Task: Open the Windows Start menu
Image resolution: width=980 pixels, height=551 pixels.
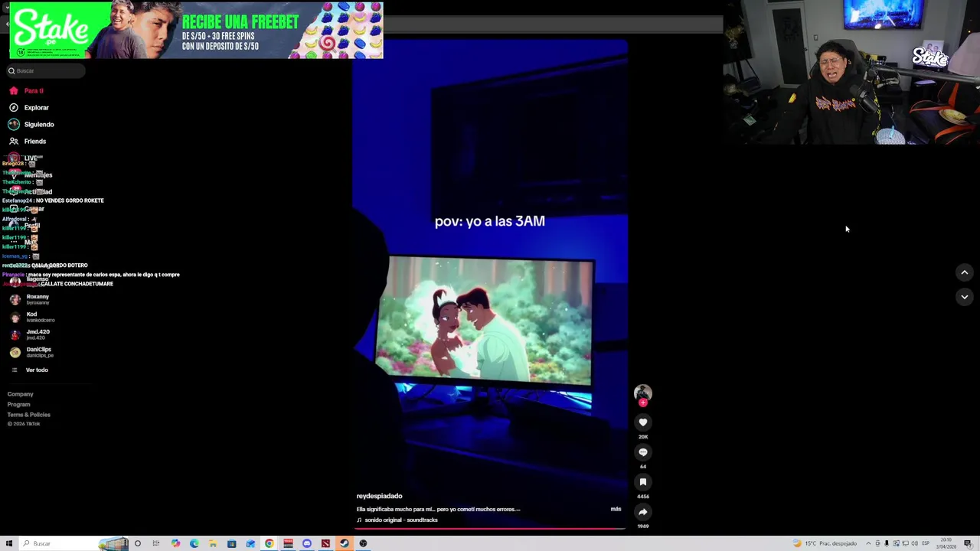Action: (9, 543)
